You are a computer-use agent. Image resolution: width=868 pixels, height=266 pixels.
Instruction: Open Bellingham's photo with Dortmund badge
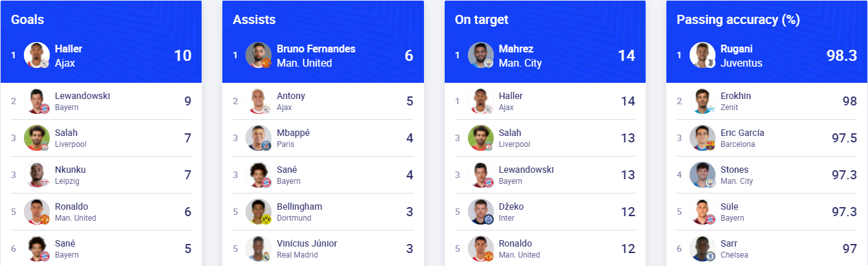pos(259,212)
